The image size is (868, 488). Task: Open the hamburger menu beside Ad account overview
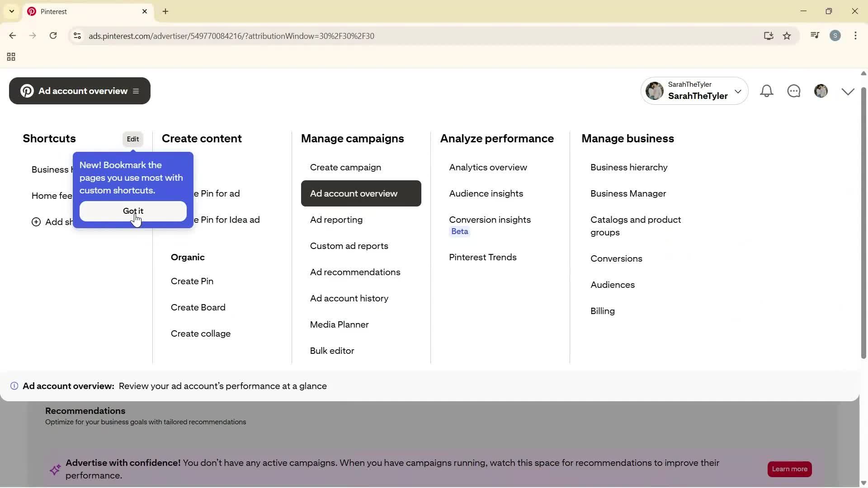click(x=136, y=91)
